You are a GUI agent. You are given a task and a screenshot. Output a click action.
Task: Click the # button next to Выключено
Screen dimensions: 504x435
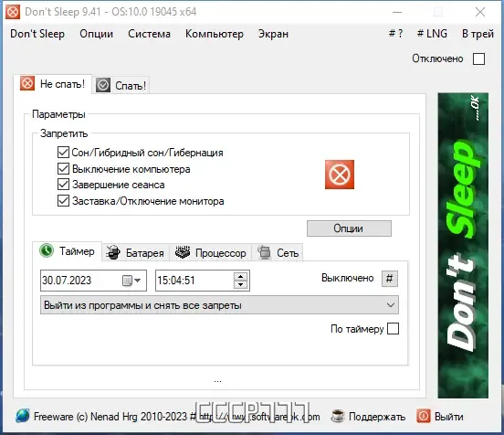pos(390,279)
